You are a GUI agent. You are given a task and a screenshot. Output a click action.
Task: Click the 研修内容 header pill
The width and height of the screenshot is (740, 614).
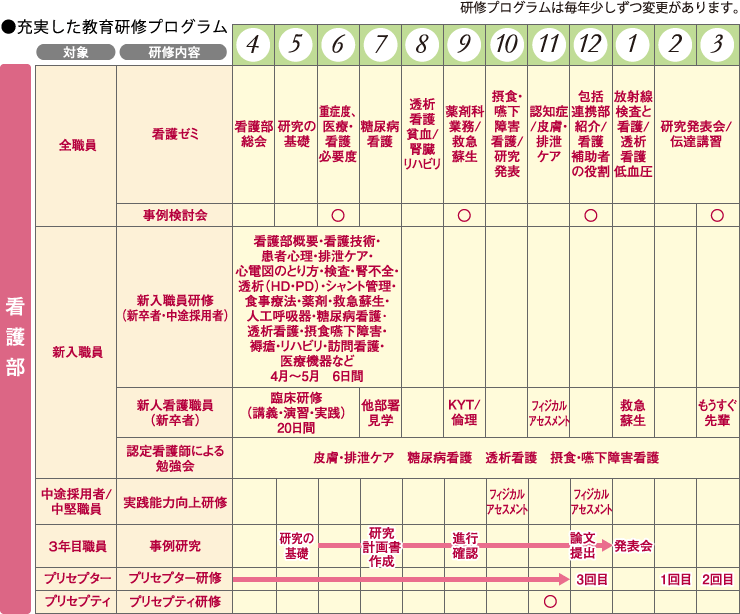coord(173,52)
